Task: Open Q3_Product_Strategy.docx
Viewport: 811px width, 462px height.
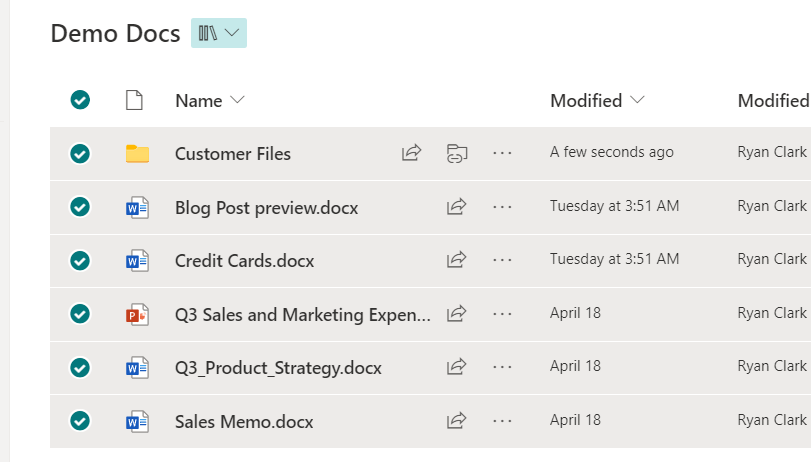Action: pyautogui.click(x=278, y=368)
